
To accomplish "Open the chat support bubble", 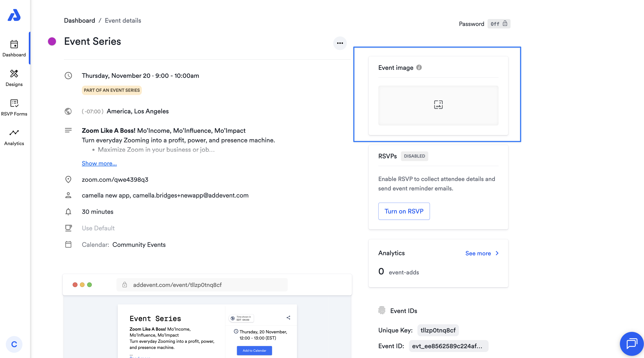I will (x=632, y=343).
